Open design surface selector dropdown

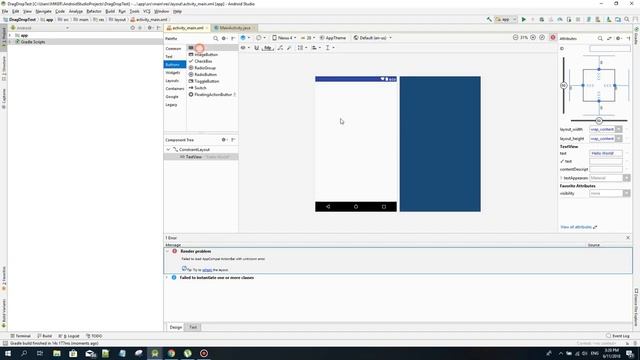(x=245, y=38)
